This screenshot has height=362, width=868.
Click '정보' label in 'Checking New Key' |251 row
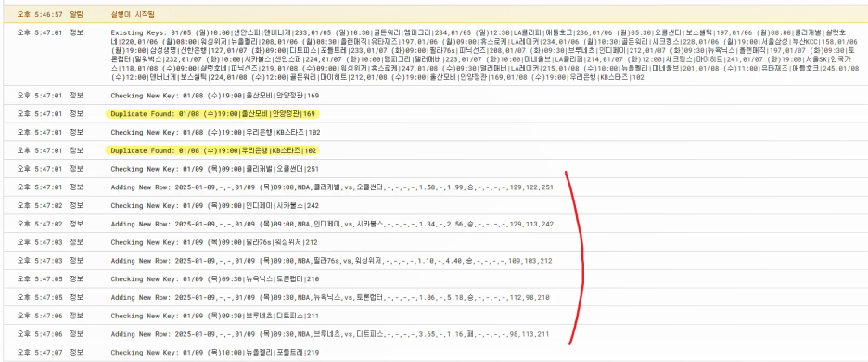click(x=76, y=169)
